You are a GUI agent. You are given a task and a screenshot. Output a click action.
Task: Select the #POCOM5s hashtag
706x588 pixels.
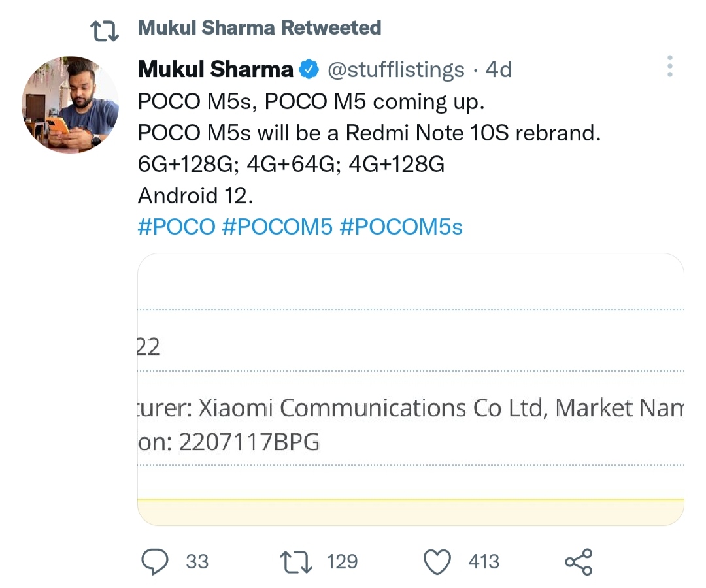[401, 227]
